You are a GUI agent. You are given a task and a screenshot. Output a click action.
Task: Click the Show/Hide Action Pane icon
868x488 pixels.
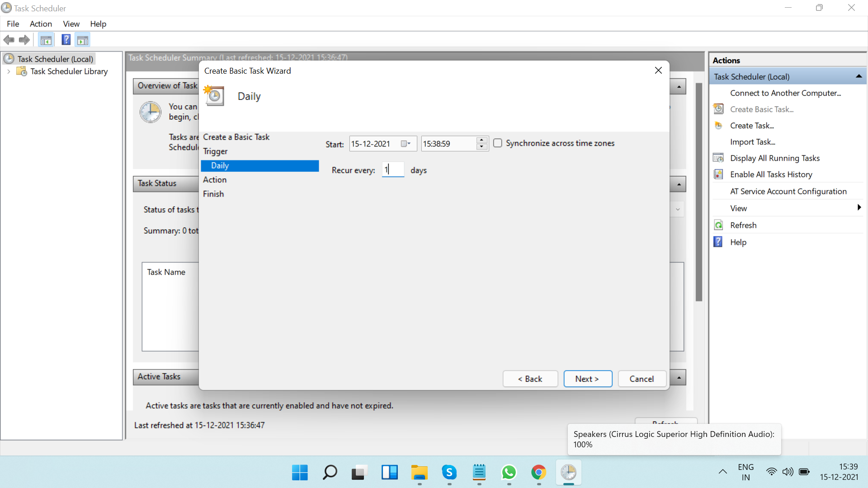coord(83,40)
